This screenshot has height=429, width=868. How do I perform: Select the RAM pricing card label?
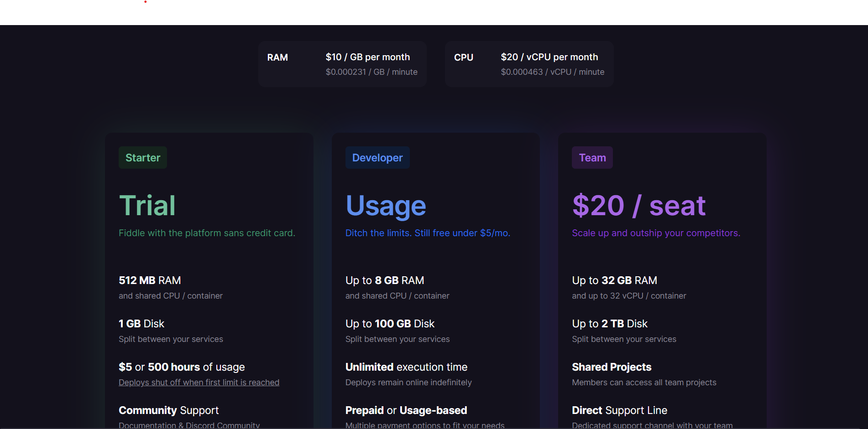[277, 57]
